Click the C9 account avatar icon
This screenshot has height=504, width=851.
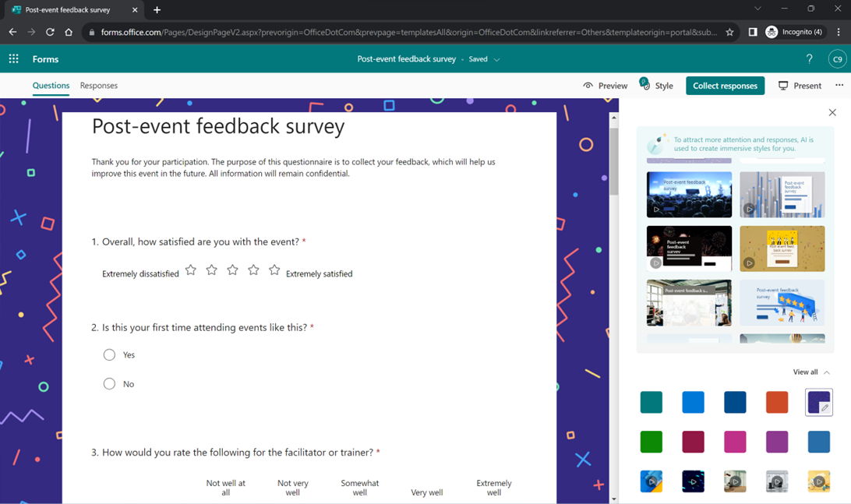[837, 58]
